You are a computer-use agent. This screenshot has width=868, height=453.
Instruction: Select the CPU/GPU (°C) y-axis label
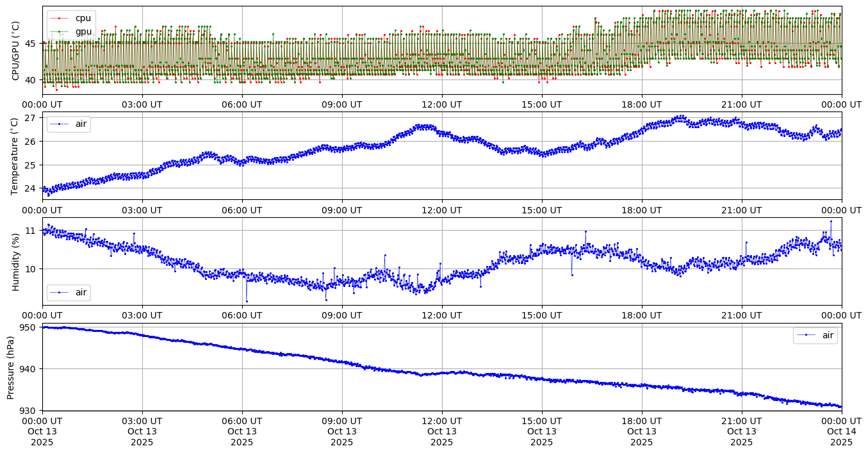16,51
